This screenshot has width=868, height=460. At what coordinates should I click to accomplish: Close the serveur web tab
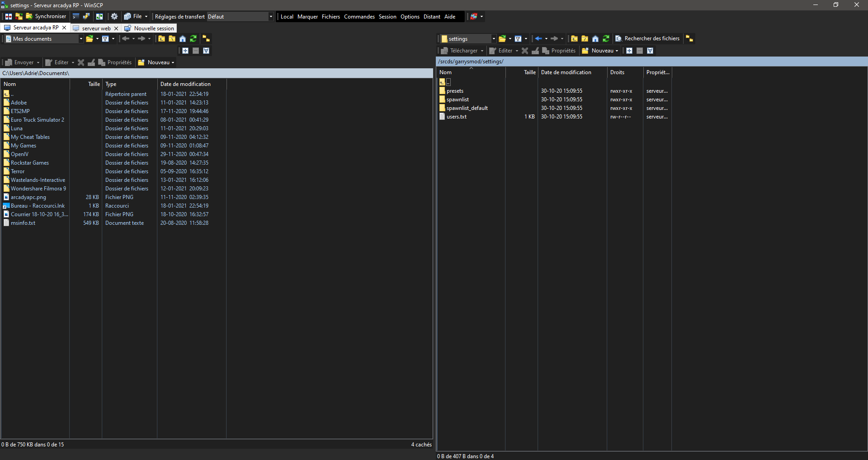point(116,28)
